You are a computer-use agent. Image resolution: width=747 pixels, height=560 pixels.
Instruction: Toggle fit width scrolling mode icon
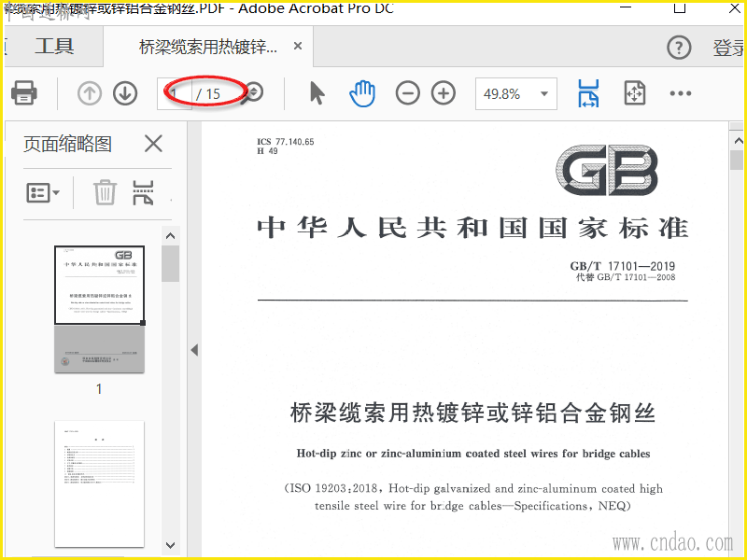coord(588,93)
